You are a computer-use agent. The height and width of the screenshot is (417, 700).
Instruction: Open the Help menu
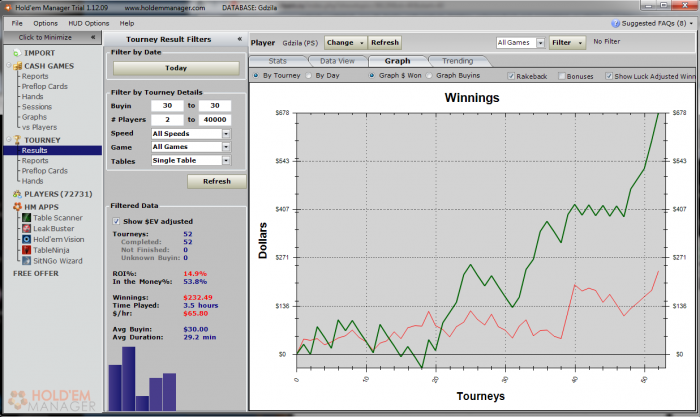pos(127,23)
